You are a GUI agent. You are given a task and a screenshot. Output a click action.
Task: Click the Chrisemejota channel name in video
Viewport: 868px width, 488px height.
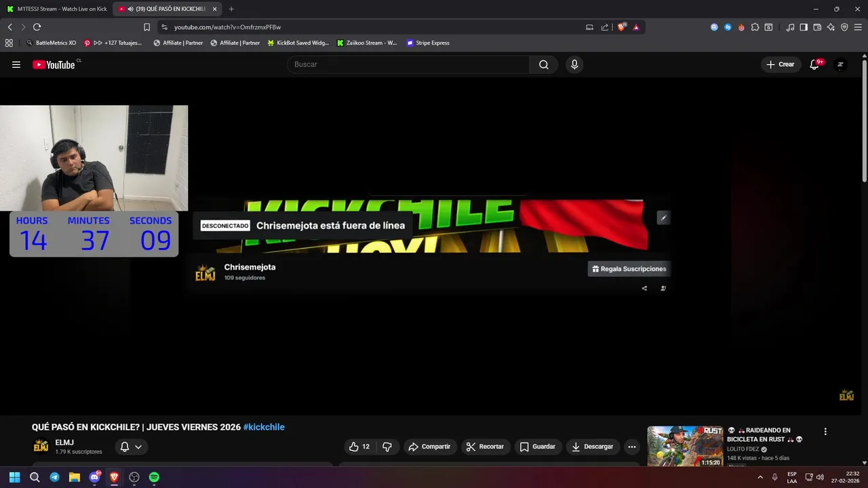click(x=250, y=267)
